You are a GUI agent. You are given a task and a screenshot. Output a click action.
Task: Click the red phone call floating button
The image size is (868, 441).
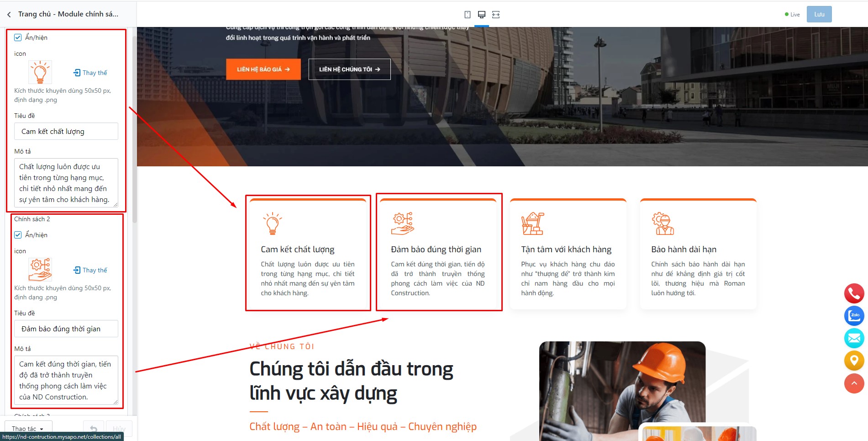854,293
